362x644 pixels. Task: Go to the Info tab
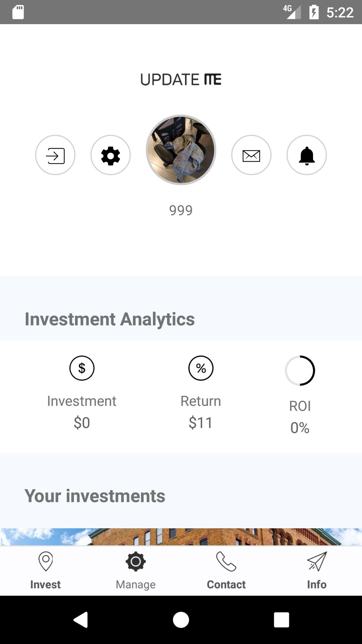(317, 571)
